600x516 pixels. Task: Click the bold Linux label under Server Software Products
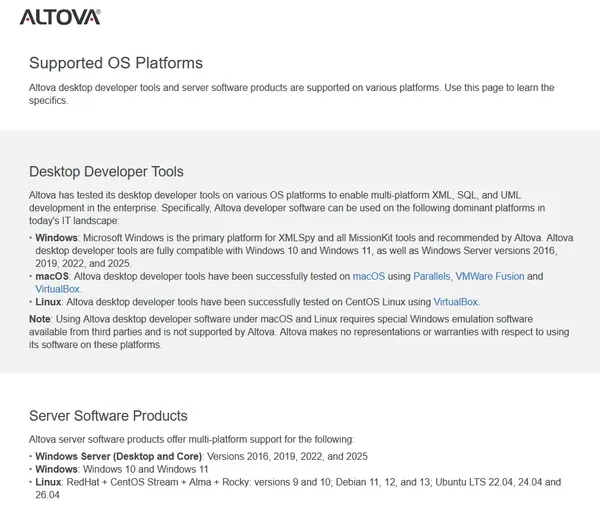click(48, 482)
